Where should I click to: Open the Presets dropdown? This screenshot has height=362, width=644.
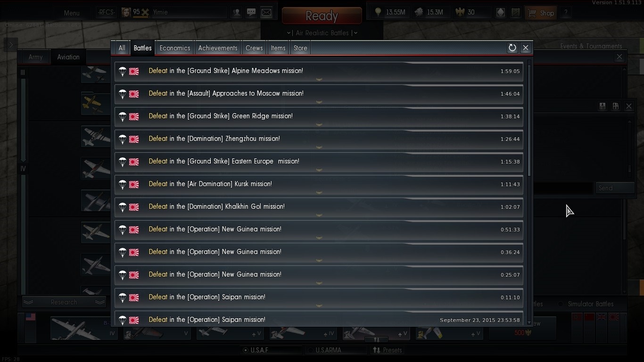(x=387, y=350)
